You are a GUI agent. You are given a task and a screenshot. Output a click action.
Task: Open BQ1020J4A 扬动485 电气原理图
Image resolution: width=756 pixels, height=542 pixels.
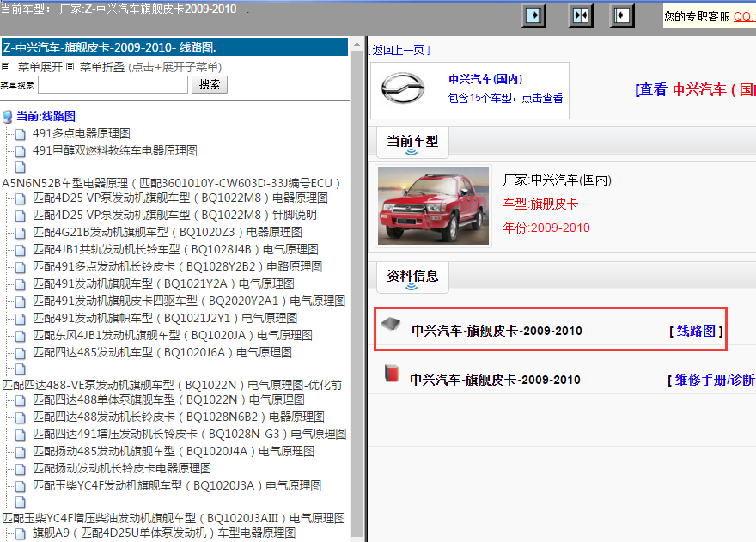point(174,451)
